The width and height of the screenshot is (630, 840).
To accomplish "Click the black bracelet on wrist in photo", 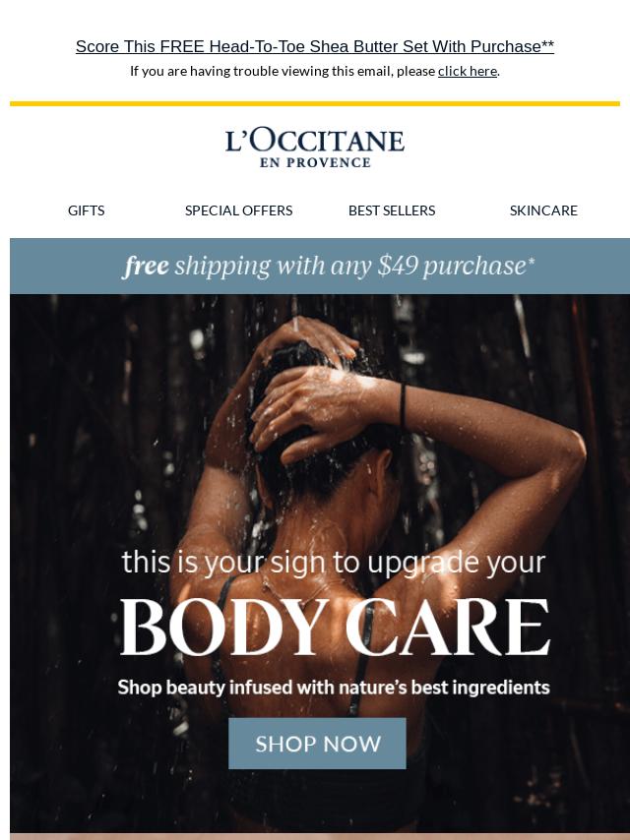I will click(x=403, y=404).
